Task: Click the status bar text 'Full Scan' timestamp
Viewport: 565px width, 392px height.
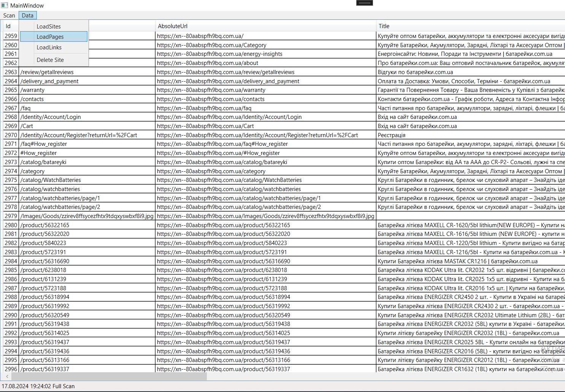Action: click(38, 386)
